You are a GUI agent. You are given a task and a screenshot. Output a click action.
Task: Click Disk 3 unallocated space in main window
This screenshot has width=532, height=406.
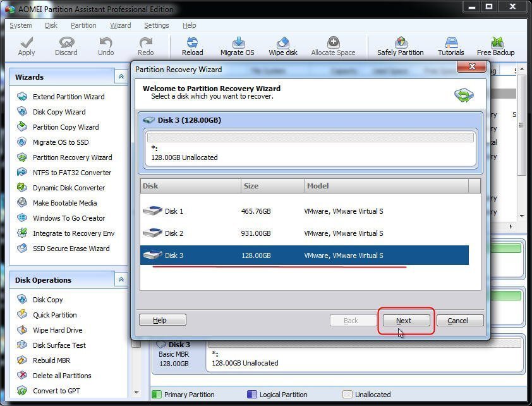click(x=365, y=355)
